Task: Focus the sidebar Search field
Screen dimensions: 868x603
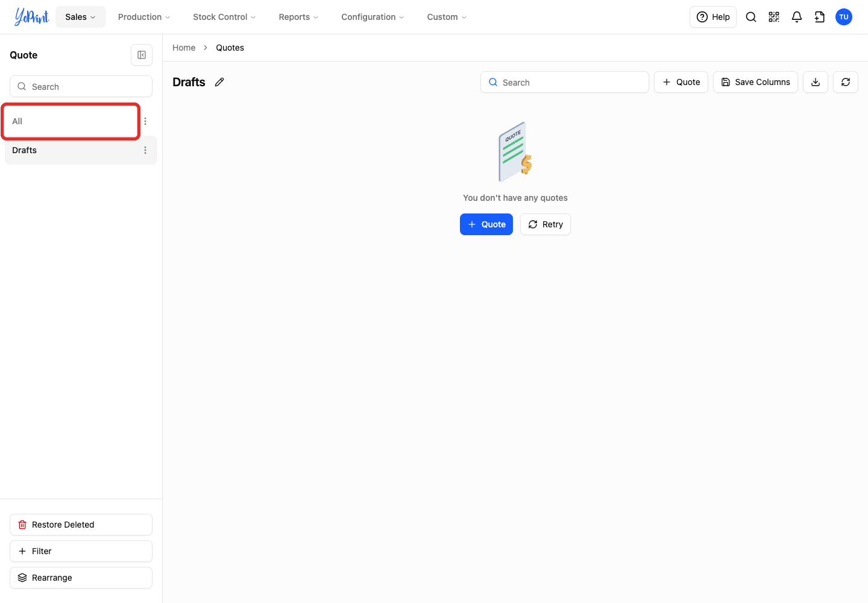Action: [81, 86]
